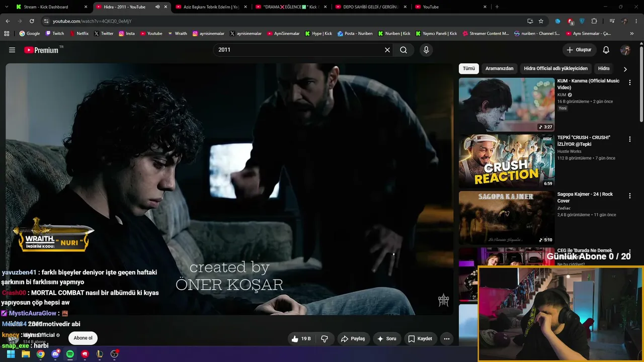Clear the search box text

pyautogui.click(x=387, y=50)
